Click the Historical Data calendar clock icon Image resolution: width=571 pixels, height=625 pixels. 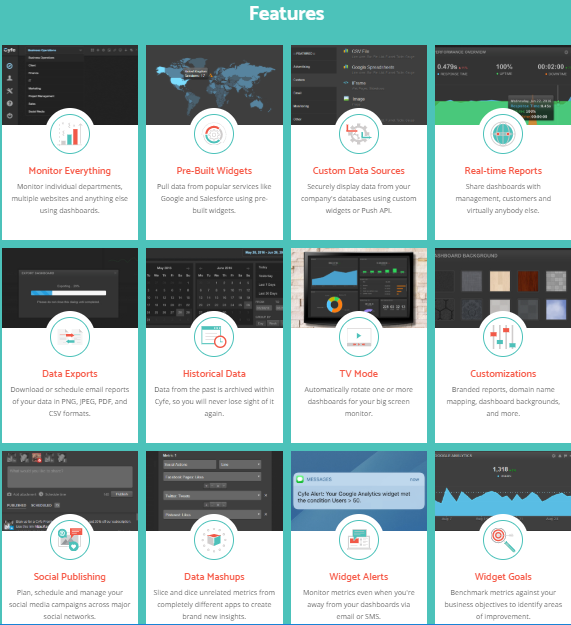pyautogui.click(x=214, y=337)
